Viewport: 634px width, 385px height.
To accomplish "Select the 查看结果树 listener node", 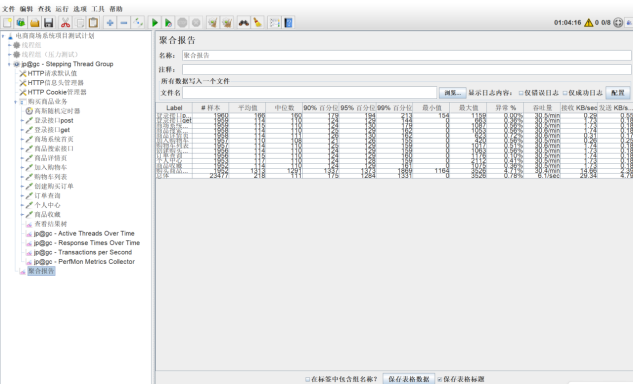I will pyautogui.click(x=51, y=224).
